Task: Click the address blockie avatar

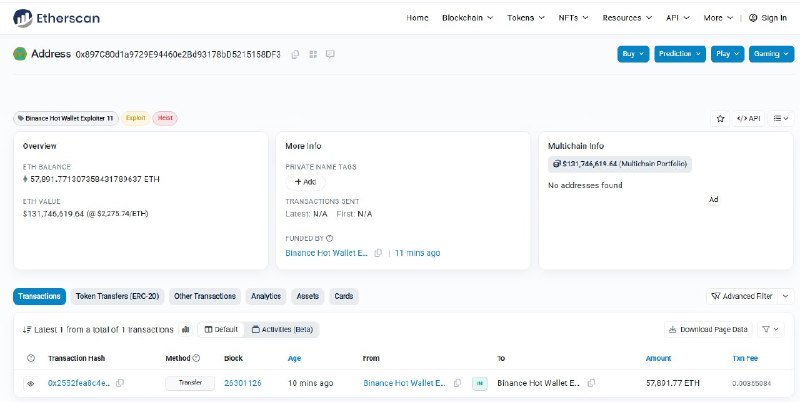Action: point(20,54)
